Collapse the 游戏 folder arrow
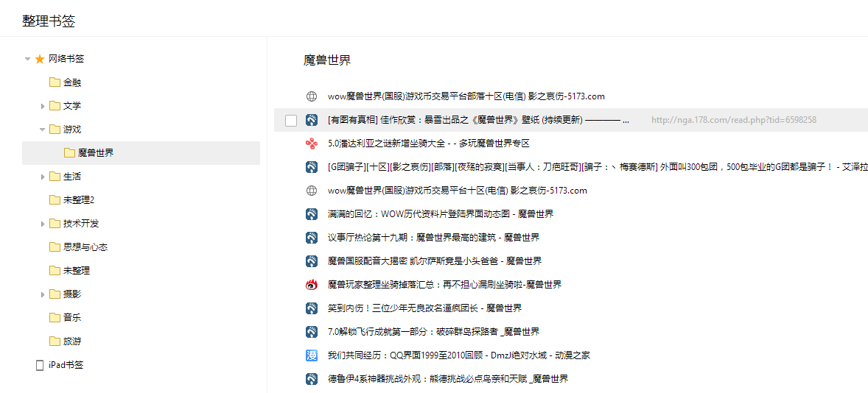Screen dimensions: 868x393 (x=42, y=130)
